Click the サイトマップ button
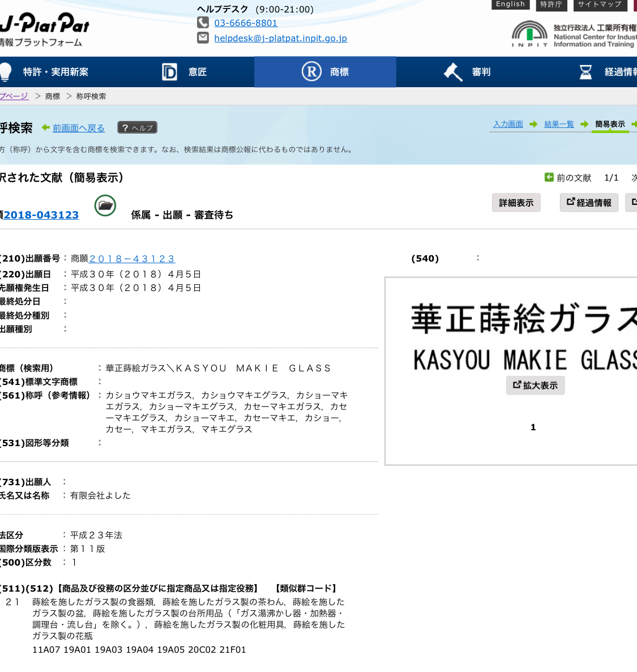 point(600,5)
